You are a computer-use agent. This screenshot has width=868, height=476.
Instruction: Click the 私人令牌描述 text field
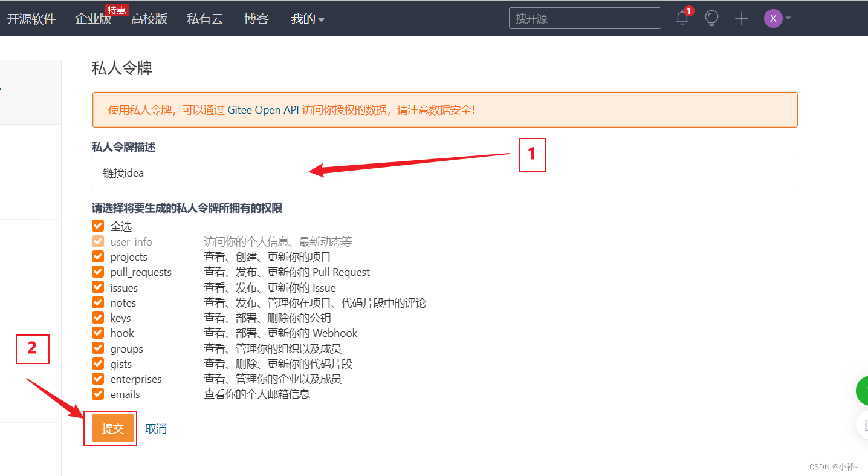pyautogui.click(x=445, y=172)
